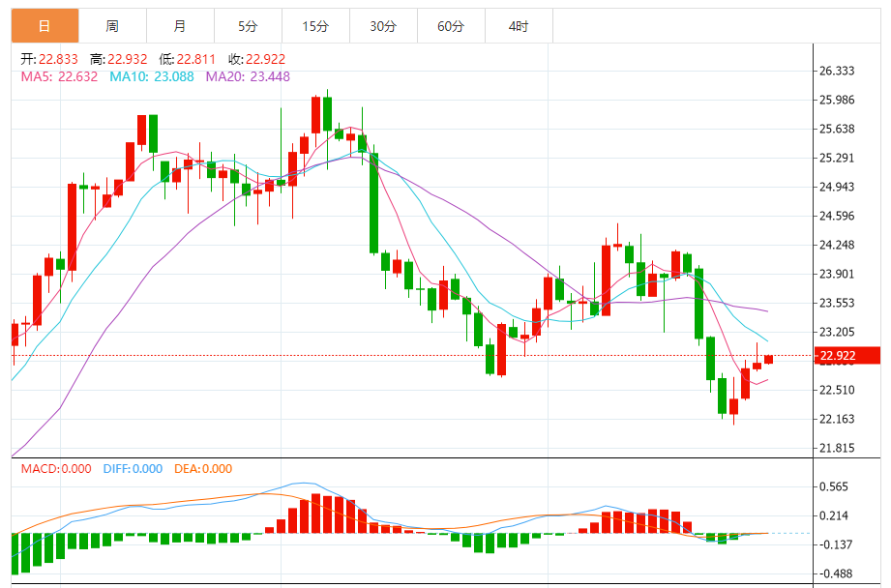Image resolution: width=891 pixels, height=588 pixels.
Task: Click the MACD:0.000 label
Action: click(56, 469)
